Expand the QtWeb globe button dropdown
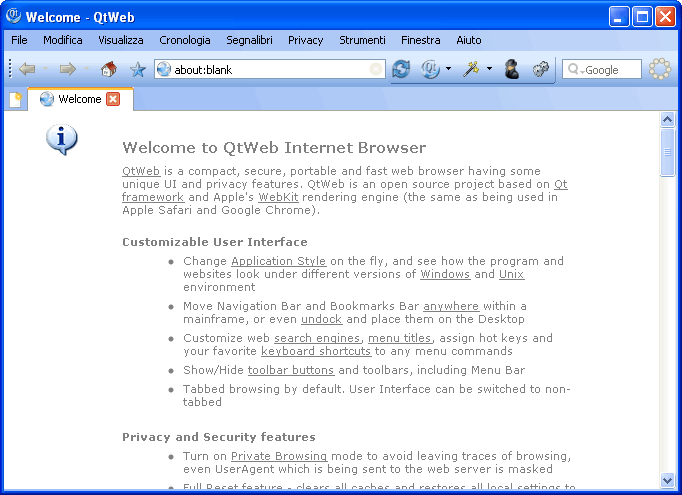 [448, 69]
